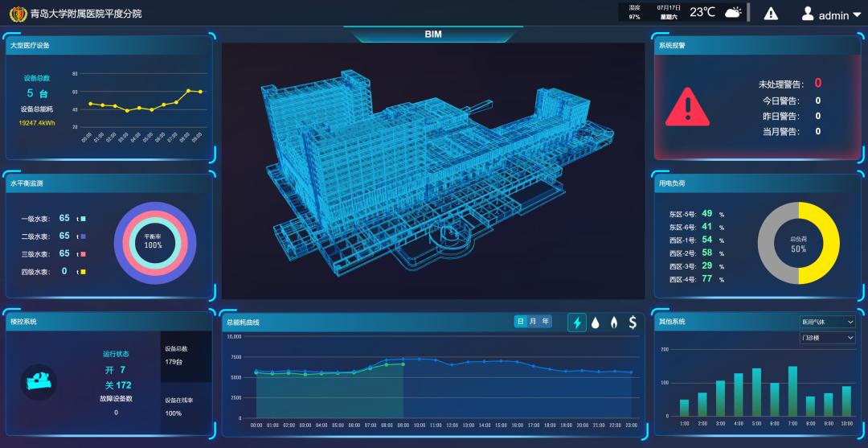868x448 pixels.
Task: Click the 西区-3号 29% load row
Action: pyautogui.click(x=697, y=266)
